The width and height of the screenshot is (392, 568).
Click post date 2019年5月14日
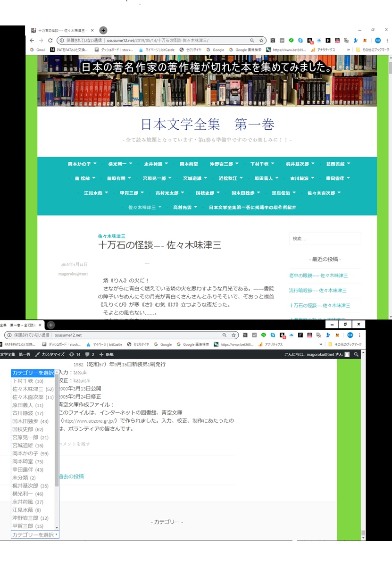tap(74, 265)
